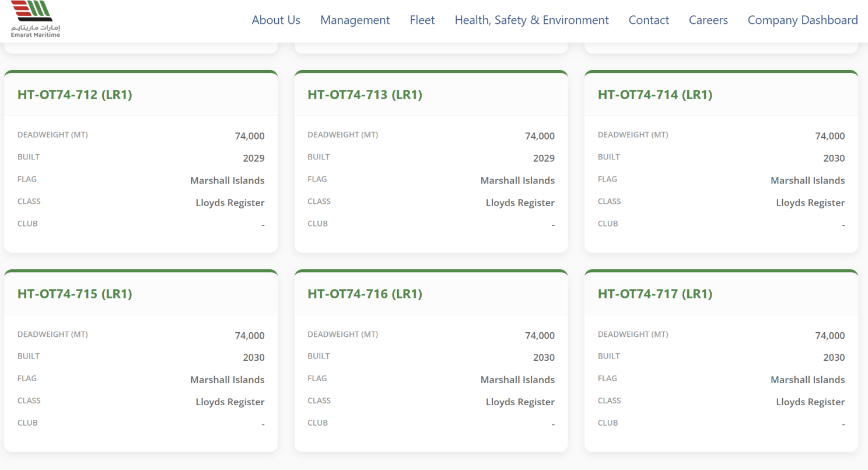Navigate to Health, Safety & Environment
This screenshot has width=868, height=470.
tap(531, 20)
